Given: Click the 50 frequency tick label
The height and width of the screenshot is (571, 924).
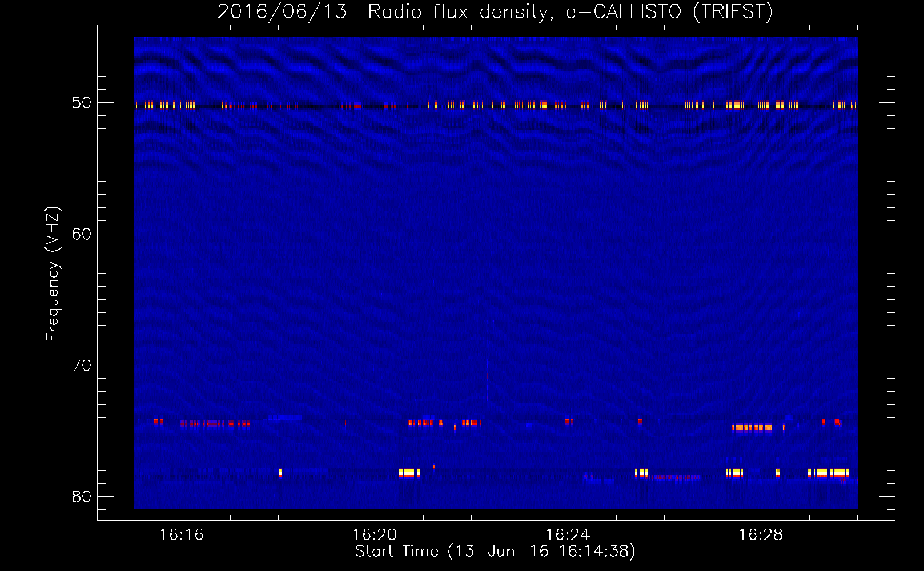Looking at the screenshot, I should [x=82, y=103].
